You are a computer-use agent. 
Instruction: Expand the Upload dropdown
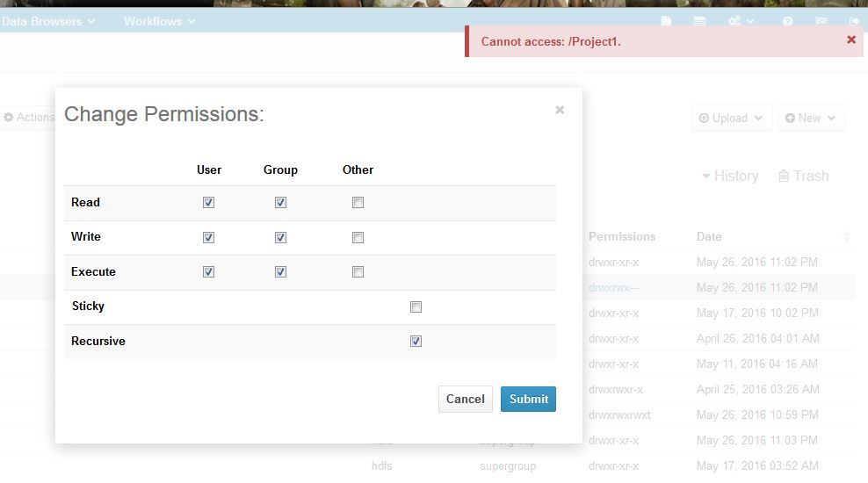pos(731,118)
